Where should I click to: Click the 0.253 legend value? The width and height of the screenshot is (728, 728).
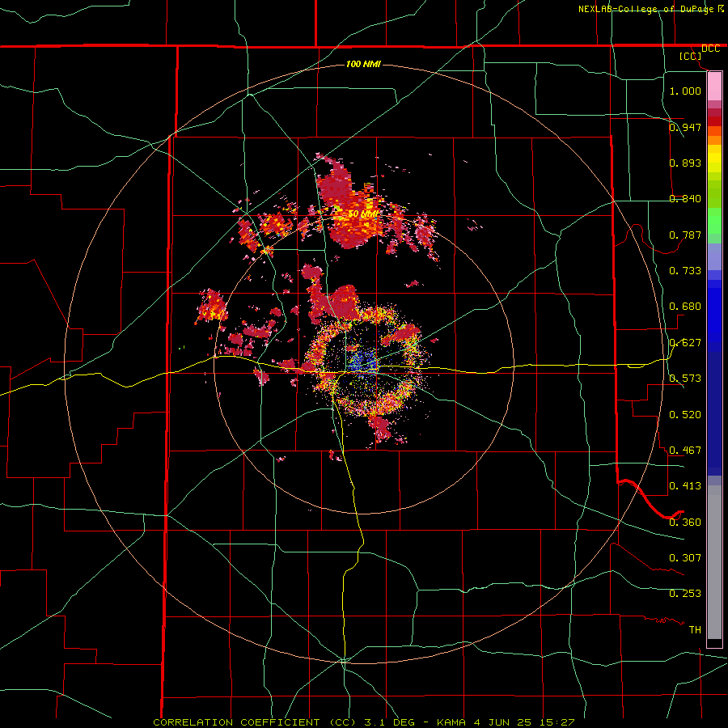coord(685,593)
